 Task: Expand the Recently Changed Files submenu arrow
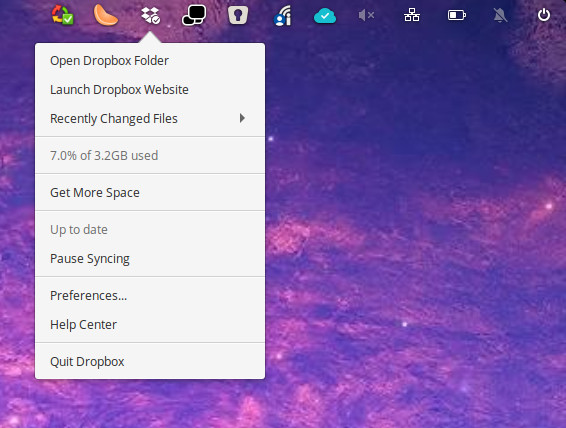242,118
